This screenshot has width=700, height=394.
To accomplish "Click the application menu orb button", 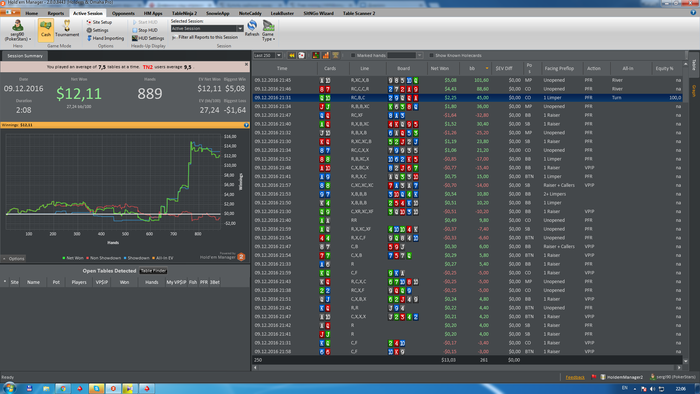I will pos(10,12).
